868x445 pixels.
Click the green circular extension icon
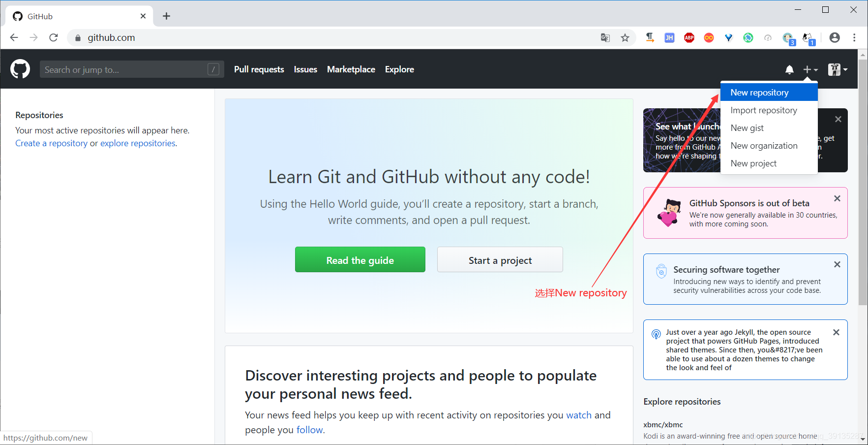748,37
